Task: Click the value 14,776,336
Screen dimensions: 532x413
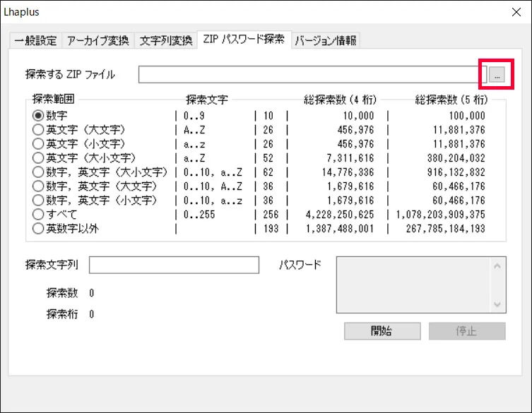Action: pyautogui.click(x=348, y=172)
